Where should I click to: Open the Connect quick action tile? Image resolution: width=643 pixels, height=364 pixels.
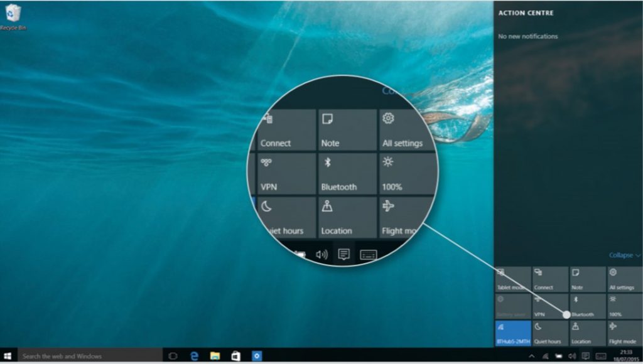[550, 279]
